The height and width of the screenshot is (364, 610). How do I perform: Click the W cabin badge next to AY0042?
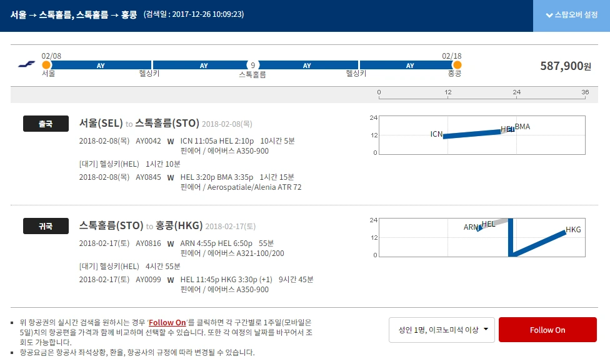pyautogui.click(x=170, y=141)
